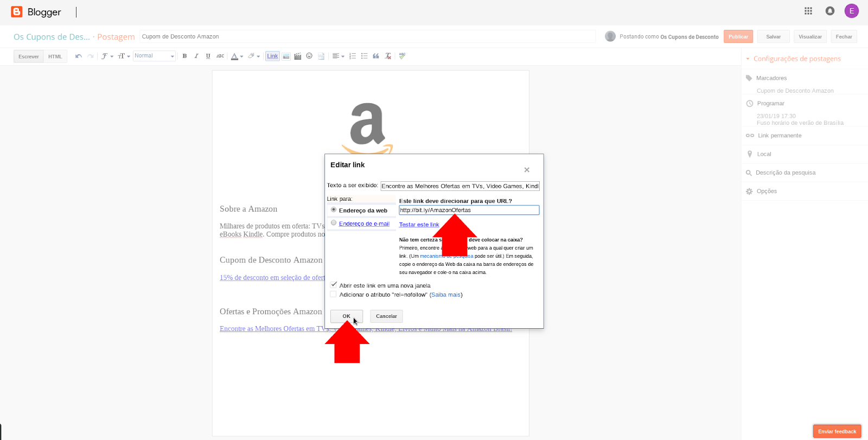The height and width of the screenshot is (440, 868).
Task: Open the text background highlight color picker
Action: [x=254, y=56]
